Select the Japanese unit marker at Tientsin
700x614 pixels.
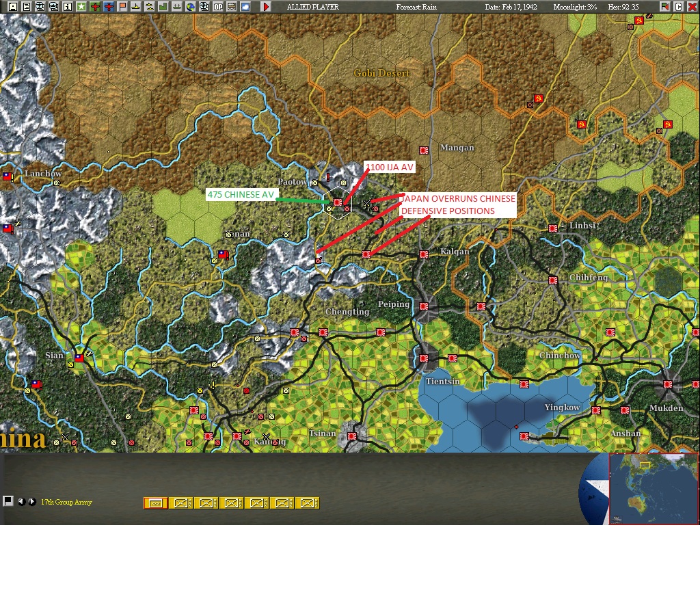424,358
